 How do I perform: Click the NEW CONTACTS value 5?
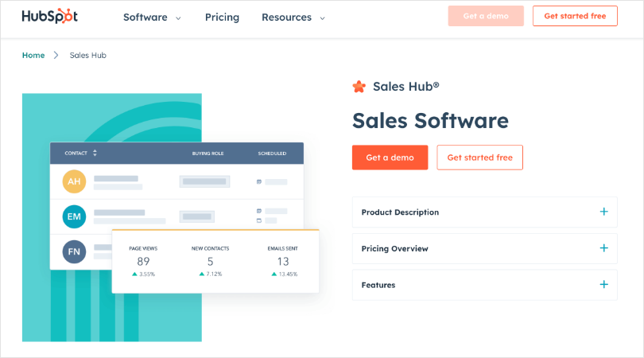[x=210, y=262]
